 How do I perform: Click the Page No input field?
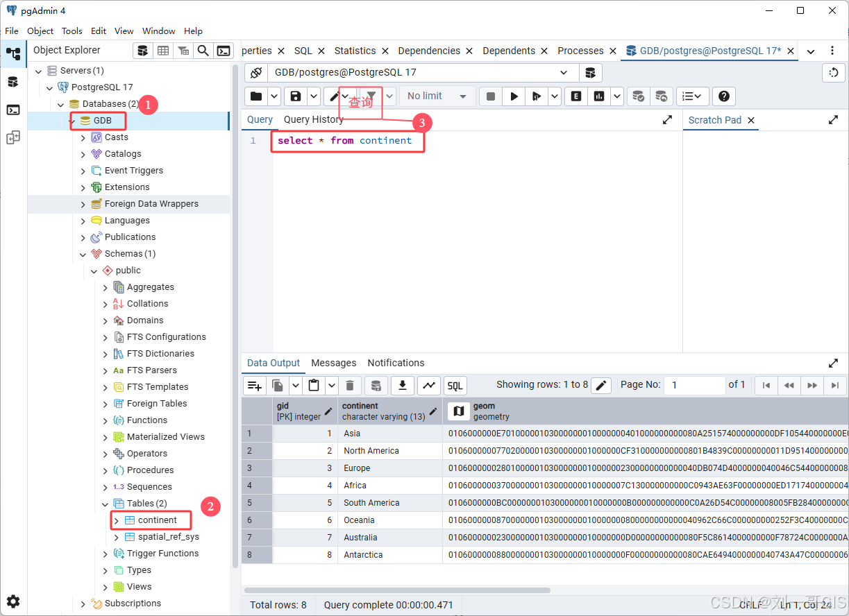click(x=695, y=385)
